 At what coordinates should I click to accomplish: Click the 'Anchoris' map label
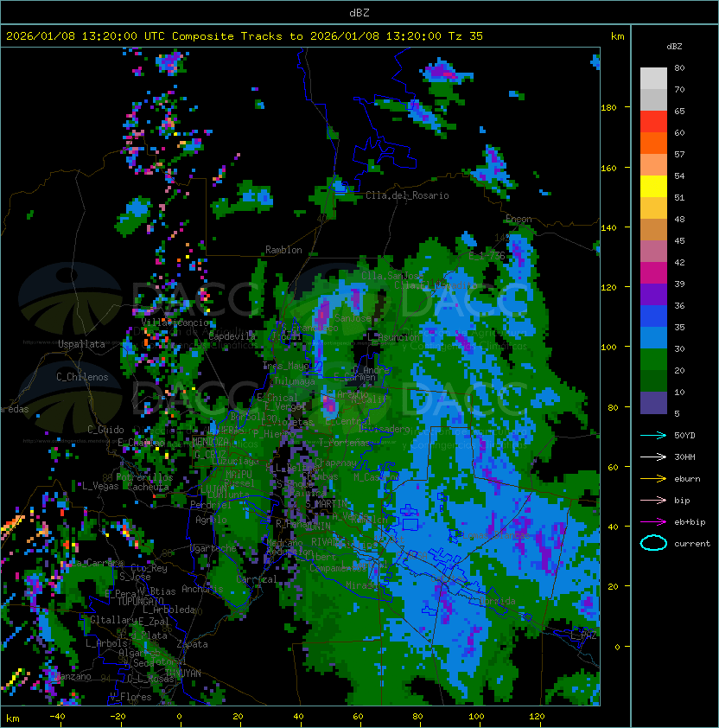point(202,589)
